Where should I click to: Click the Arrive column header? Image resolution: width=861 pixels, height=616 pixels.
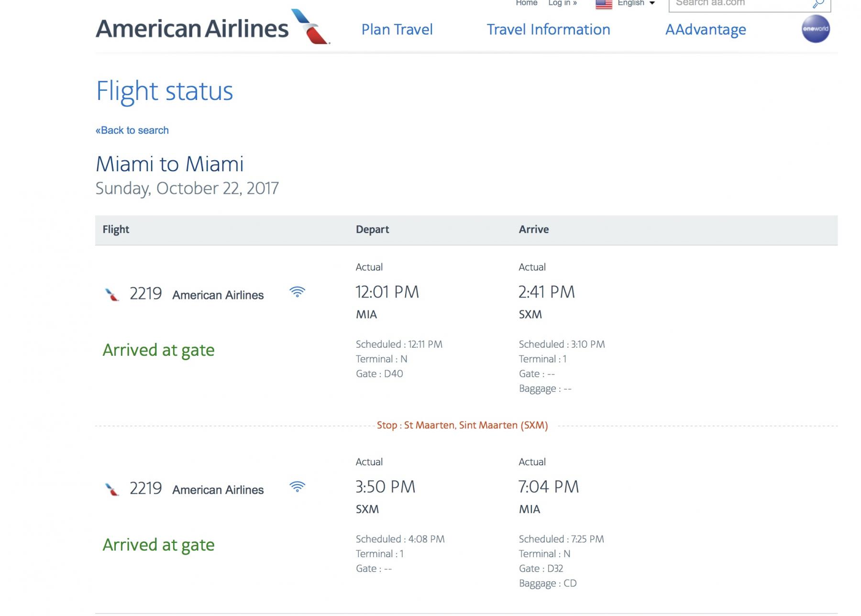coord(534,230)
